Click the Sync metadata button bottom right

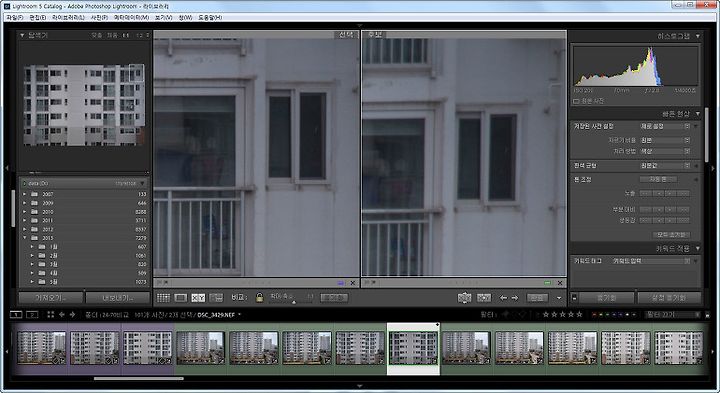click(607, 298)
